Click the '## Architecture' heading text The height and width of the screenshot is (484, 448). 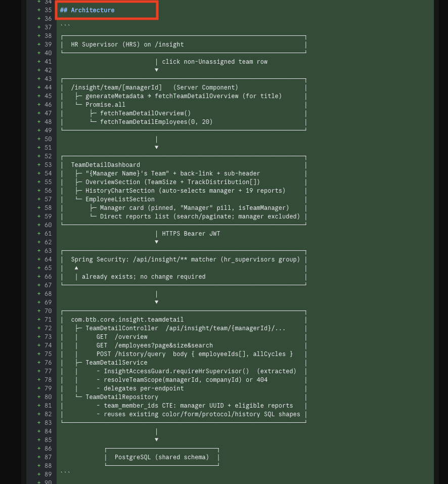click(x=87, y=10)
